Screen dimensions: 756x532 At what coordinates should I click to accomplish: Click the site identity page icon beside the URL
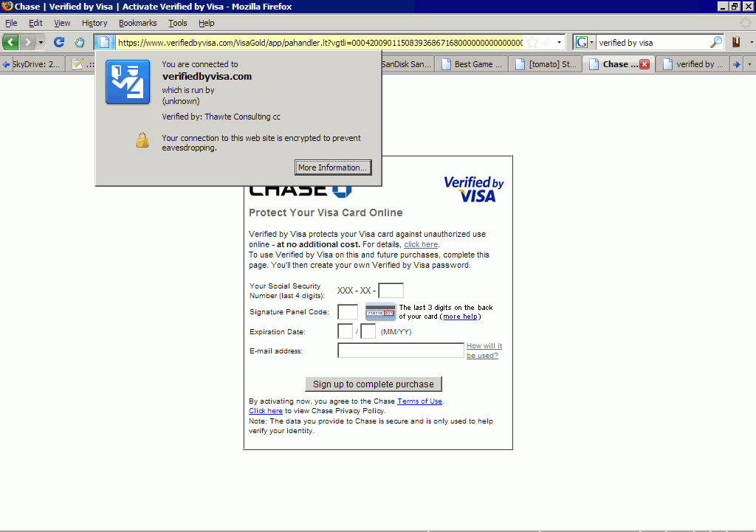104,42
